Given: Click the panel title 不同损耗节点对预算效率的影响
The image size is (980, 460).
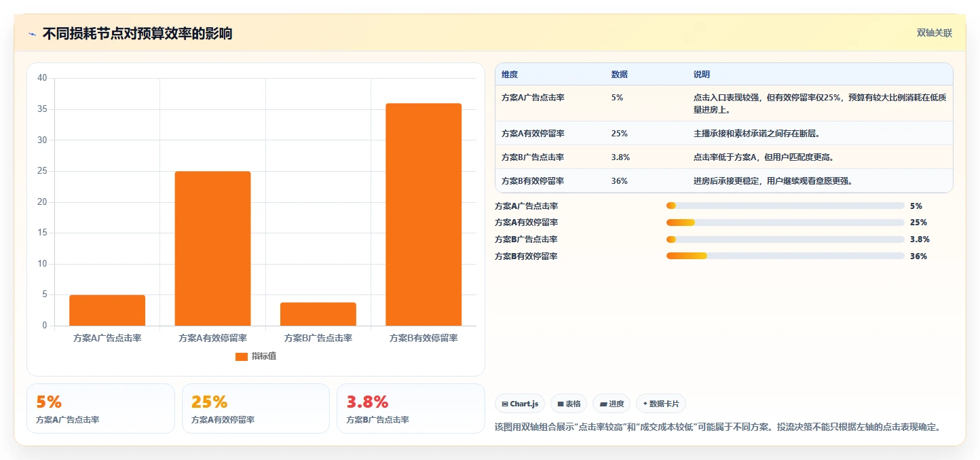Looking at the screenshot, I should [137, 34].
